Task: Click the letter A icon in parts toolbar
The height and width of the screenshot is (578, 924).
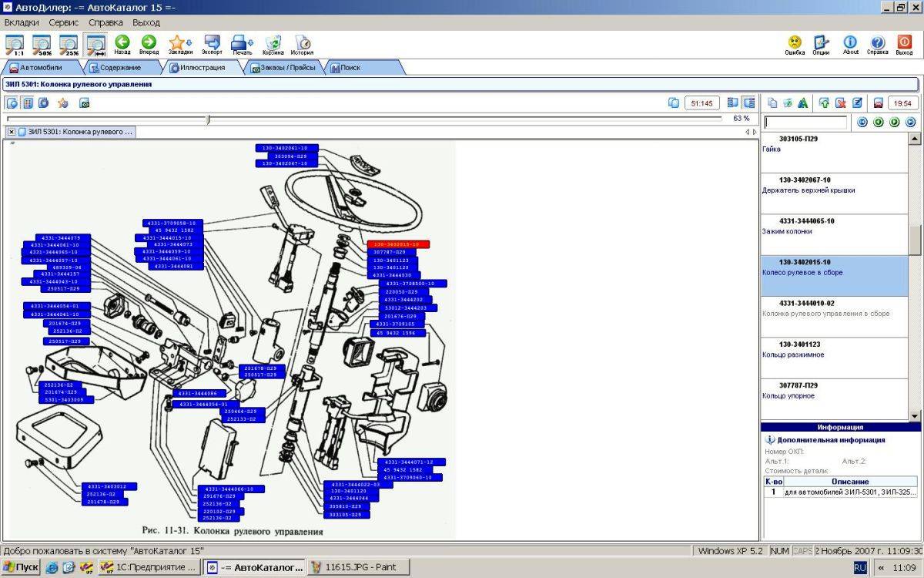Action: pyautogui.click(x=803, y=102)
